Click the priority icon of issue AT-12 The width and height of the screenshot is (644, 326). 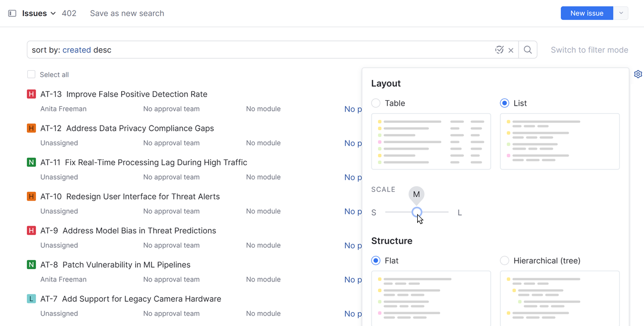31,129
